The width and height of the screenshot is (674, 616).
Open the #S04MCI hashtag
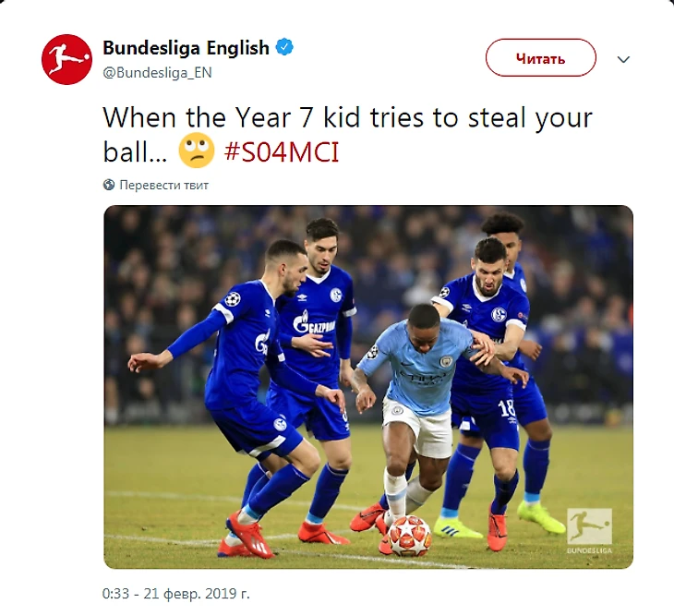282,152
